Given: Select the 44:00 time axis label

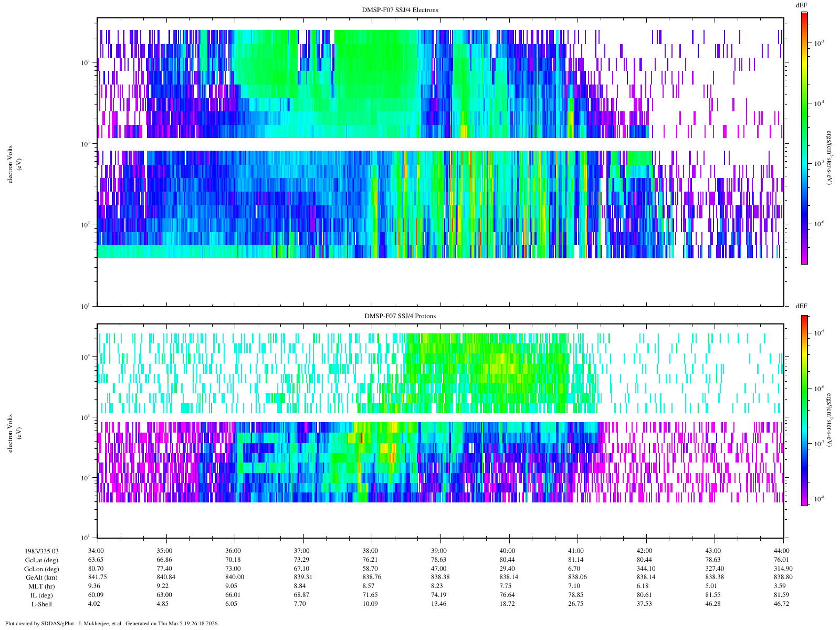Looking at the screenshot, I should pos(782,551).
